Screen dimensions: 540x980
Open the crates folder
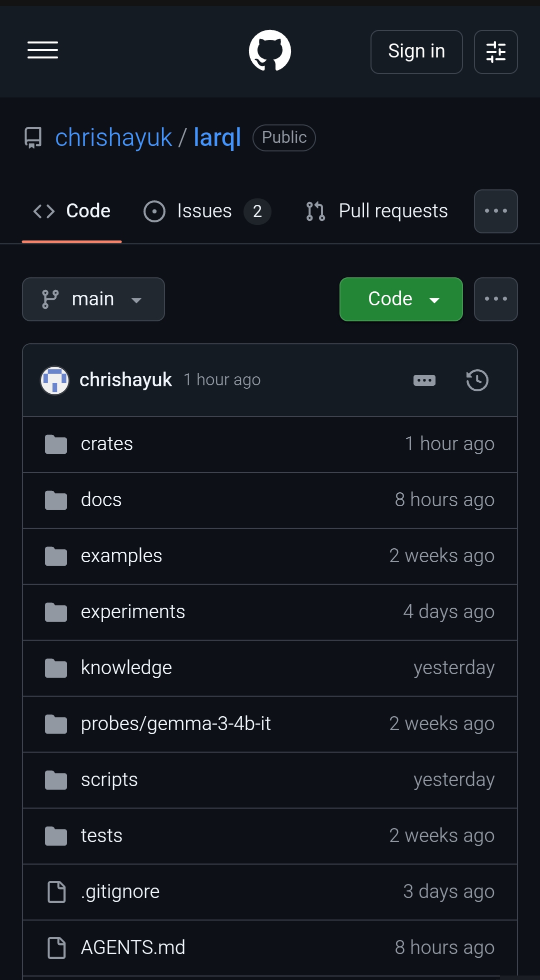coord(107,444)
